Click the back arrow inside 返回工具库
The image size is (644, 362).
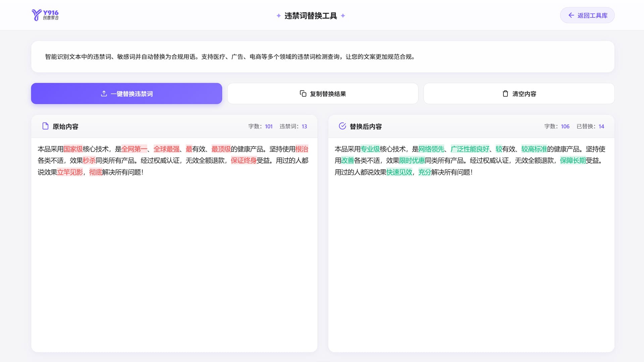[x=571, y=15]
